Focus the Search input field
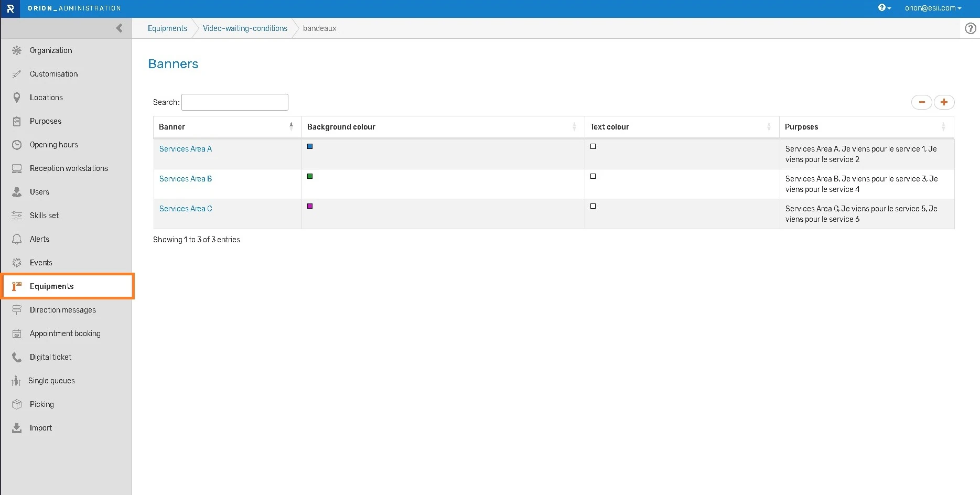 pyautogui.click(x=235, y=102)
